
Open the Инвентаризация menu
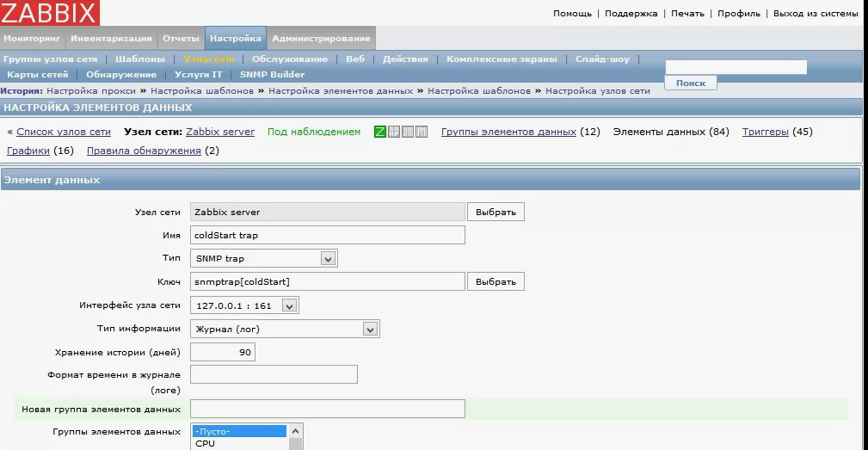(111, 38)
